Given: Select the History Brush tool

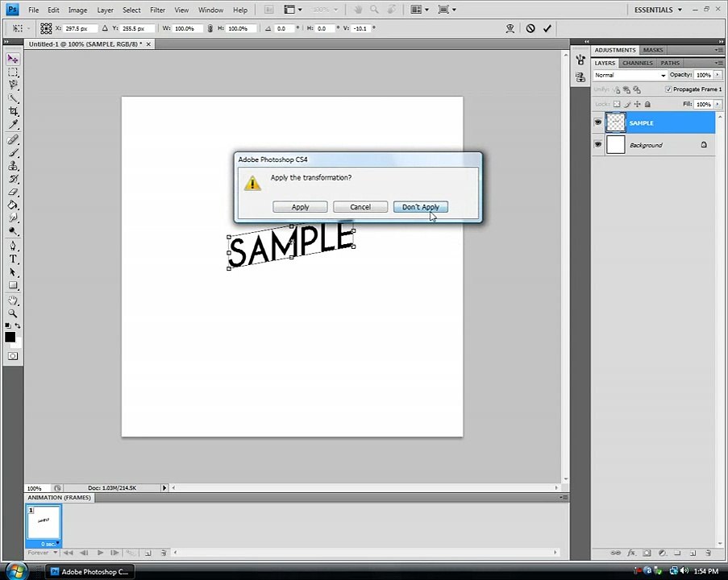Looking at the screenshot, I should [x=13, y=179].
